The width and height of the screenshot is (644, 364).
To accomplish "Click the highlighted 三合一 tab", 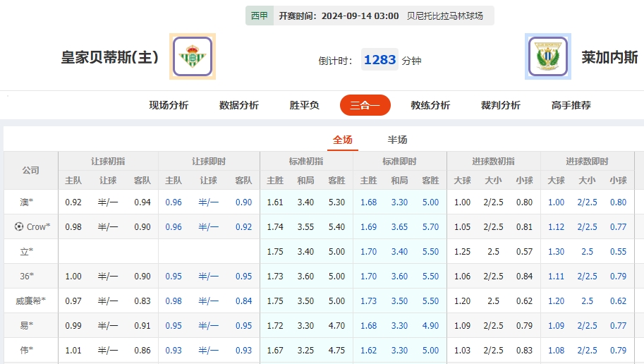I will click(365, 105).
